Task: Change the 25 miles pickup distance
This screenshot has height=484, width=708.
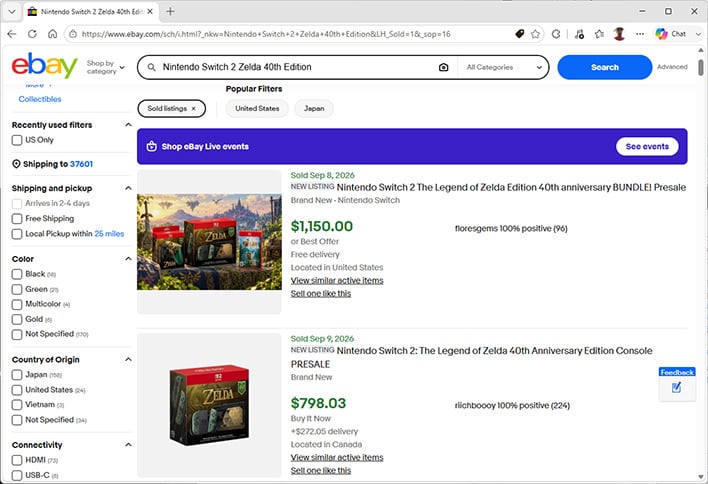Action: point(109,234)
